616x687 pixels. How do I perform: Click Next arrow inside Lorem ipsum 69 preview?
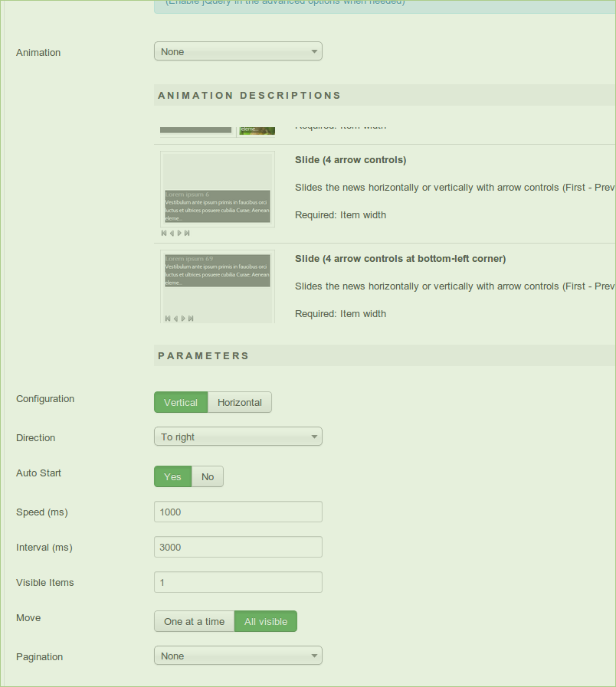pos(183,319)
